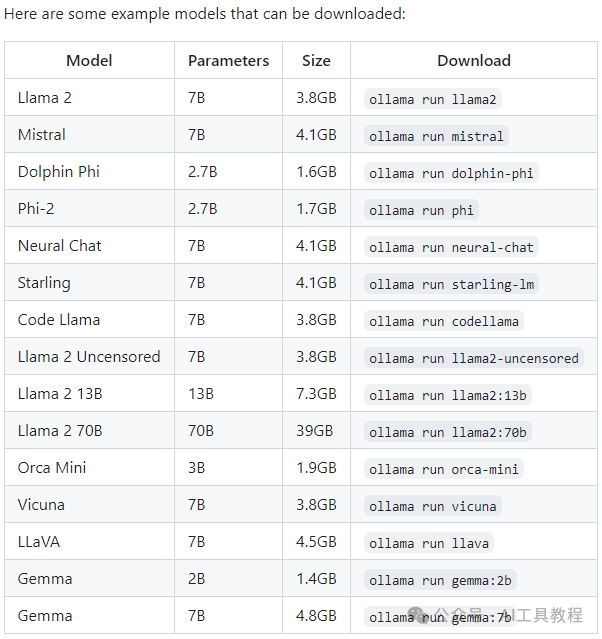Click the 39GB size cell
The height and width of the screenshot is (639, 602).
click(314, 431)
